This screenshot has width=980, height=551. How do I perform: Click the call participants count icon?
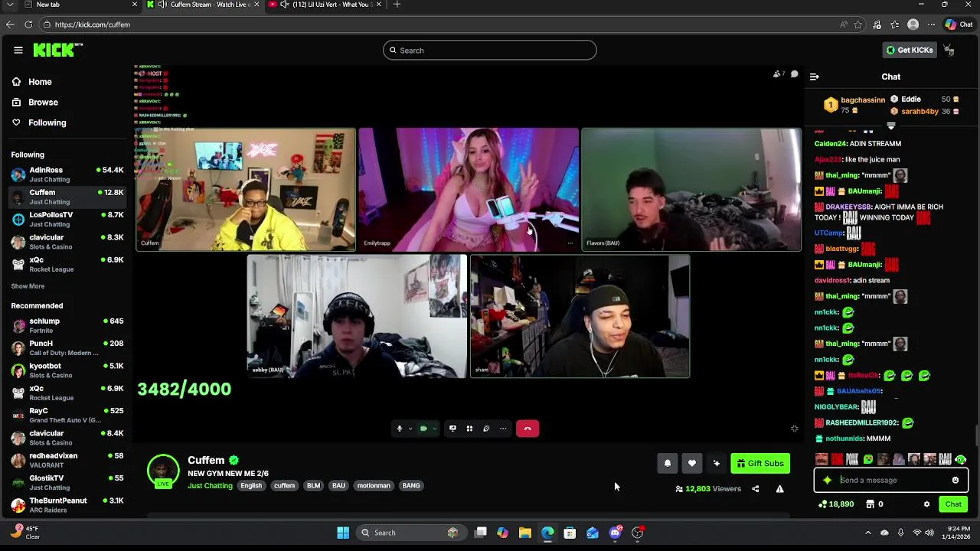tap(778, 74)
